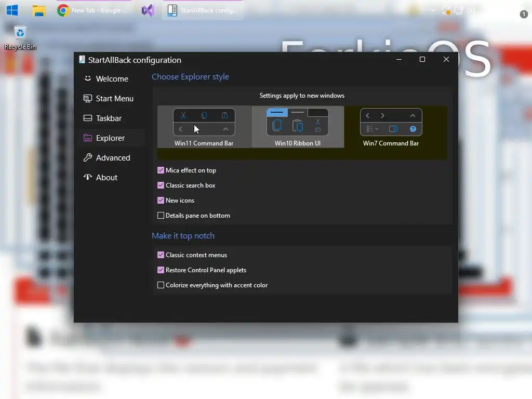Click the Start Menu sidebar icon
This screenshot has width=532, height=399.
point(87,98)
